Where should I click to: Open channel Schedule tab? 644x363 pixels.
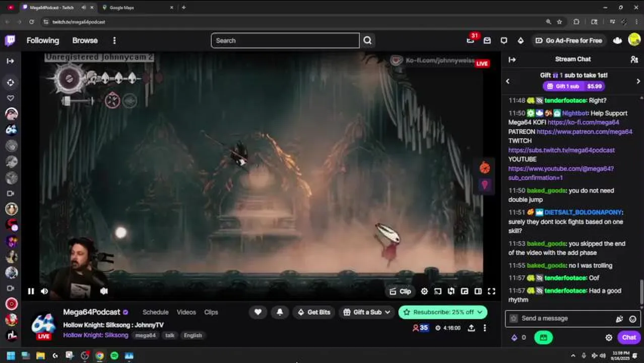(x=155, y=312)
